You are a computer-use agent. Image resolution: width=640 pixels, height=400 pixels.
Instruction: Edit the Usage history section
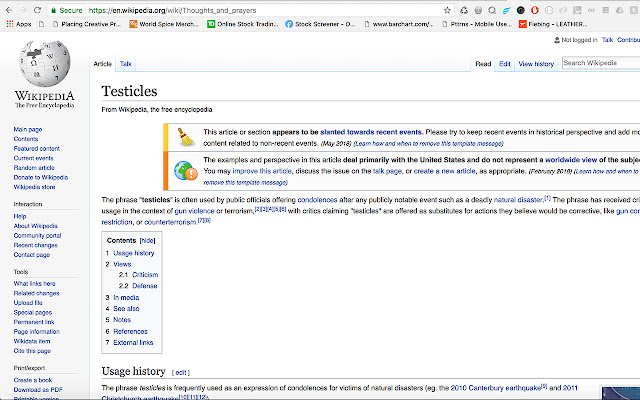pos(181,373)
